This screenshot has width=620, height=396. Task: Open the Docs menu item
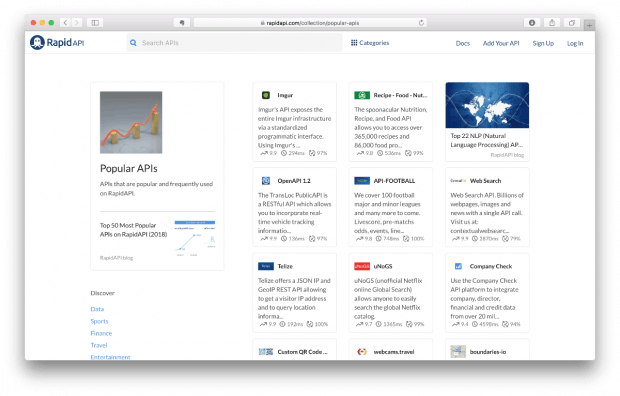(463, 43)
